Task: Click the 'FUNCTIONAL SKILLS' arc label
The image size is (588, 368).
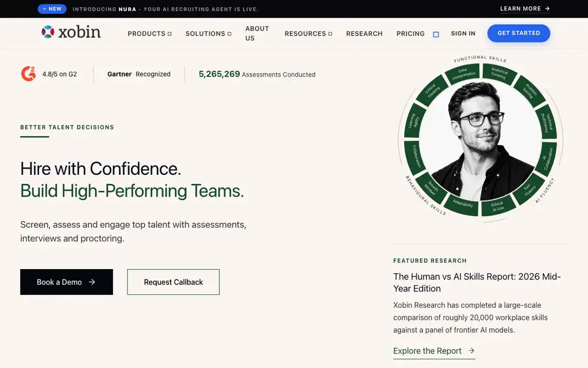Action: pos(480,59)
